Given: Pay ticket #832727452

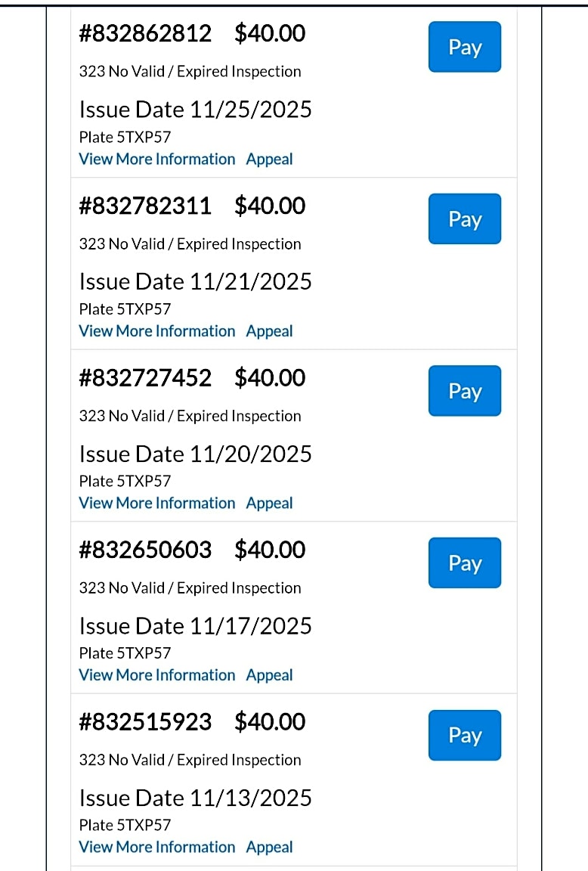Looking at the screenshot, I should (464, 391).
